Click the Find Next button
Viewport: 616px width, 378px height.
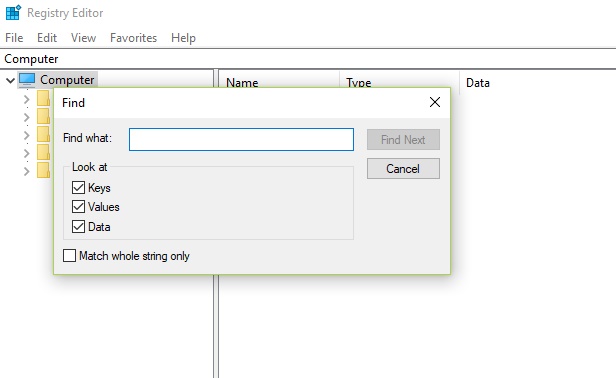tap(403, 139)
